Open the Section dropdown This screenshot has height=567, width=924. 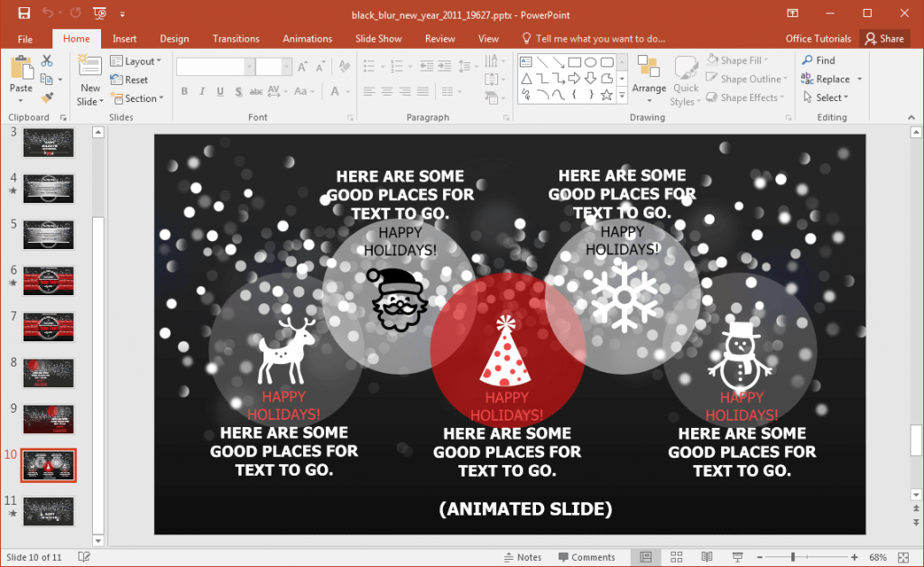click(x=137, y=98)
